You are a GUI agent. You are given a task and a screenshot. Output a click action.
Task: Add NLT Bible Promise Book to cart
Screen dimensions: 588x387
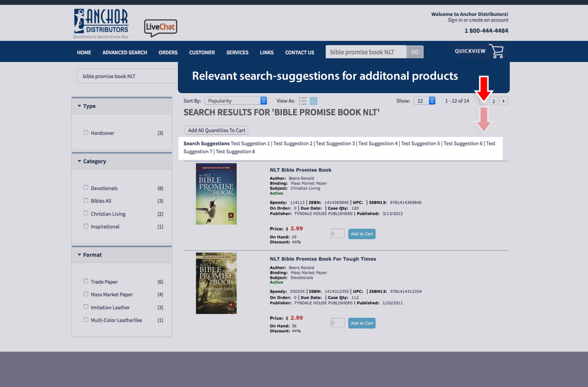coord(362,234)
